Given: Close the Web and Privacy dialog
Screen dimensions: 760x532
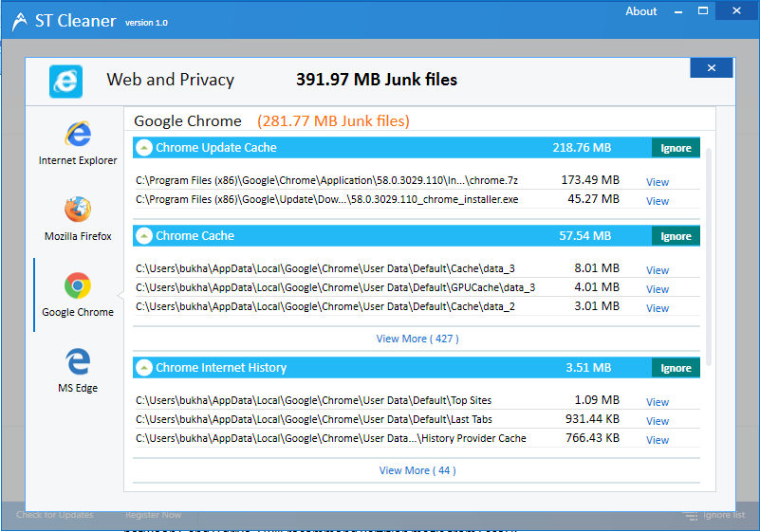Looking at the screenshot, I should tap(711, 67).
